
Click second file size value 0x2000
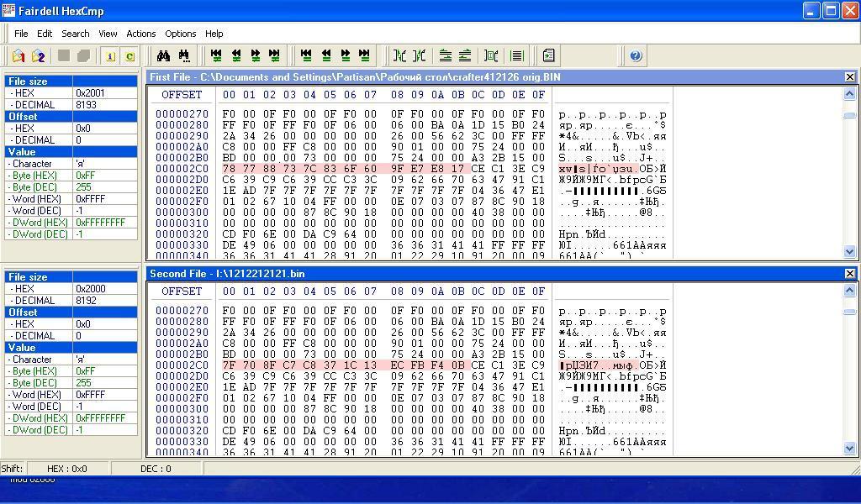coord(105,288)
